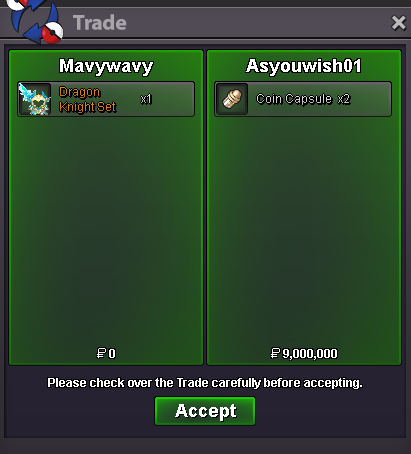
Task: Select the Coin Capsule x2 item row
Action: tap(303, 99)
